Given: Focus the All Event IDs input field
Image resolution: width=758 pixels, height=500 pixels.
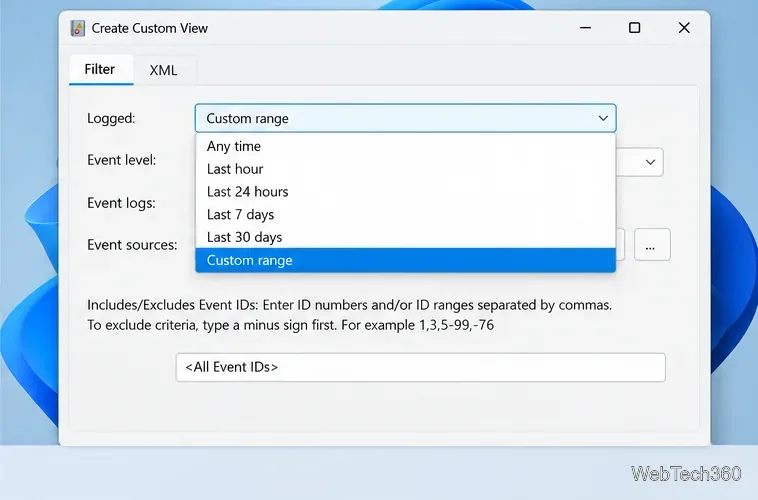Looking at the screenshot, I should (421, 368).
